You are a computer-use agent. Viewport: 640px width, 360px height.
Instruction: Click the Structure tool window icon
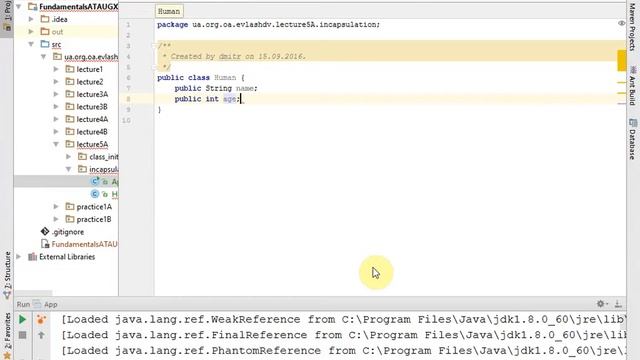(7, 294)
